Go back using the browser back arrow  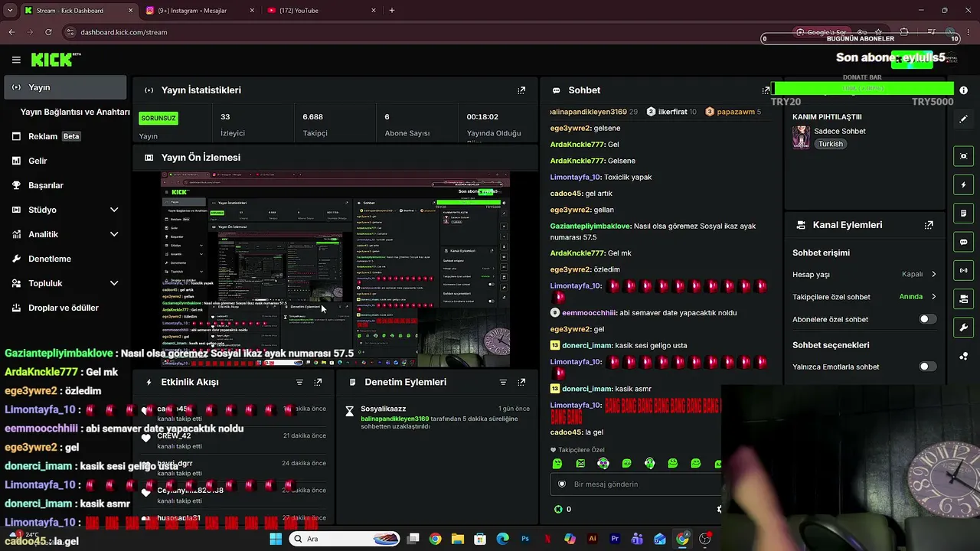point(11,32)
